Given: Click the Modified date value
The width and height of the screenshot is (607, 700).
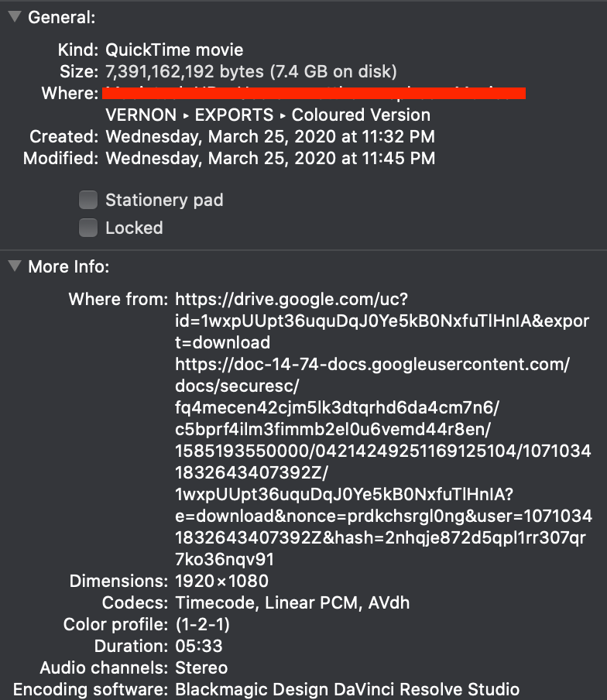Looking at the screenshot, I should click(x=269, y=159).
